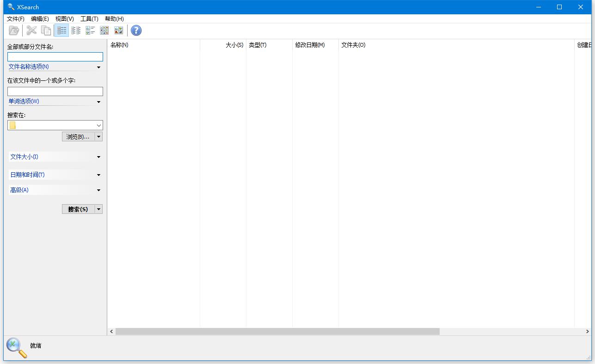Screen dimensions: 595x364
Task: Expand the 高级(A) section
Action: coord(55,190)
